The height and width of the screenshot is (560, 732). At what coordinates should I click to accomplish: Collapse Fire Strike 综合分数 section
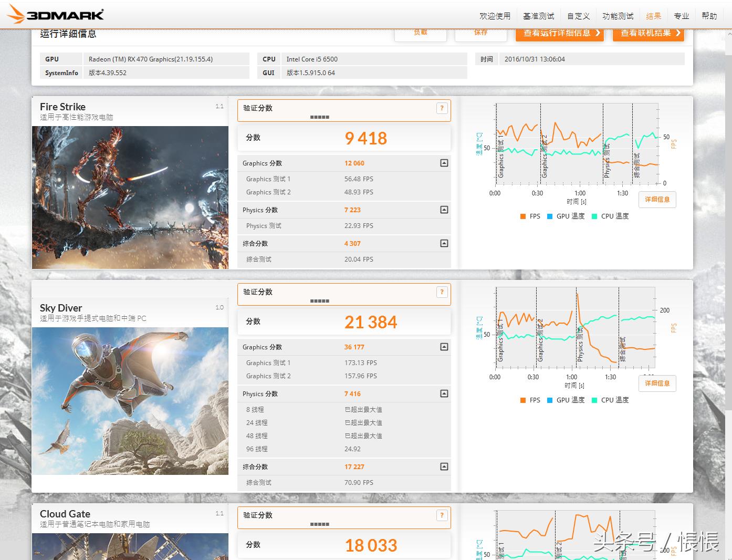click(x=444, y=244)
